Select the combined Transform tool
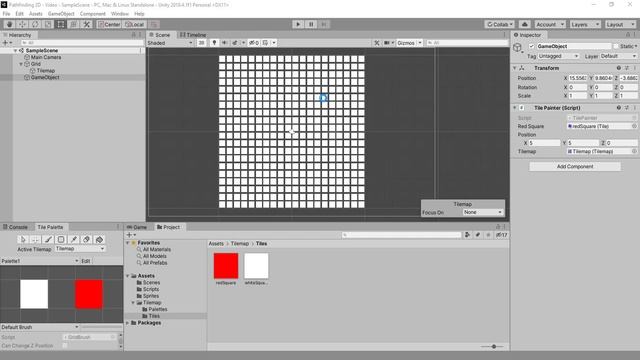Image resolution: width=640 pixels, height=360 pixels. click(73, 24)
